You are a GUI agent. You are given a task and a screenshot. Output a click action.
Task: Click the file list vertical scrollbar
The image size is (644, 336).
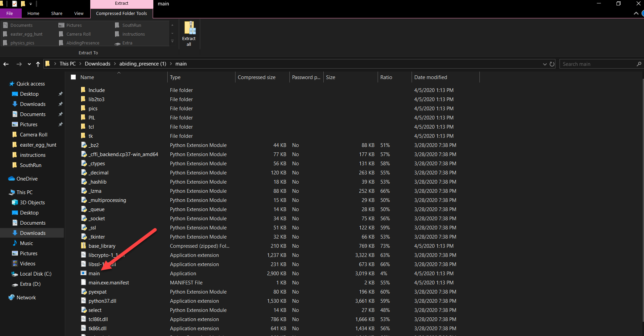[x=642, y=200]
